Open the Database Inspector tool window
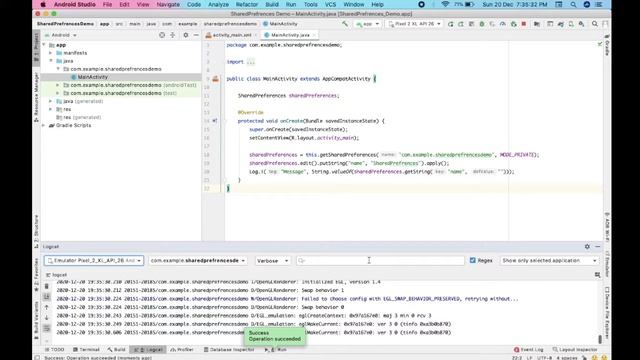This screenshot has height=360, width=640. pos(229,350)
